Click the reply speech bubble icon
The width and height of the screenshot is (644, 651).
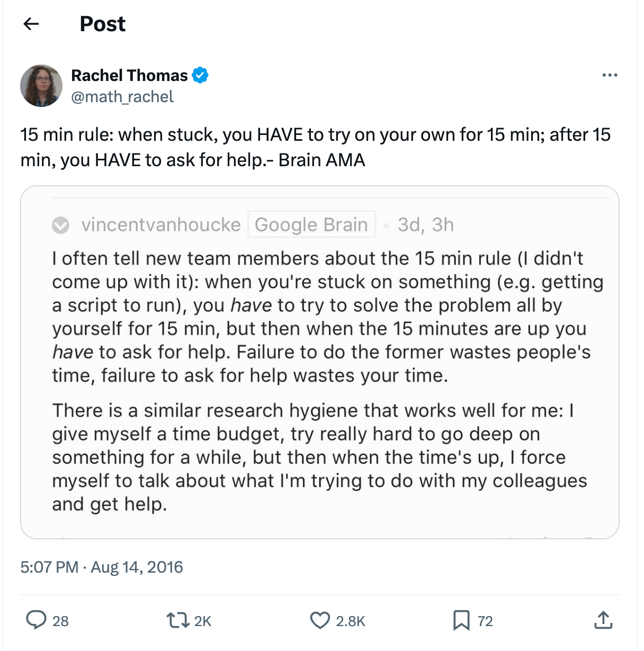(x=36, y=620)
